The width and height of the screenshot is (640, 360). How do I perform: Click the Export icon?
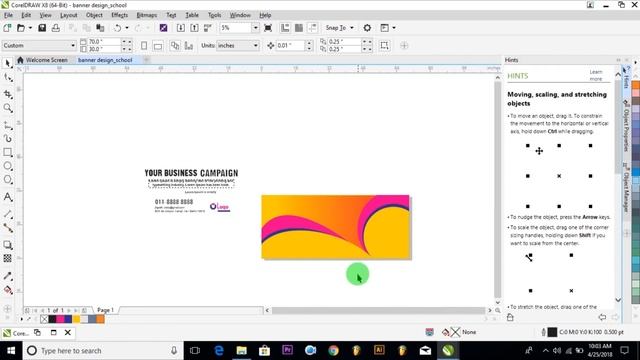194,28
